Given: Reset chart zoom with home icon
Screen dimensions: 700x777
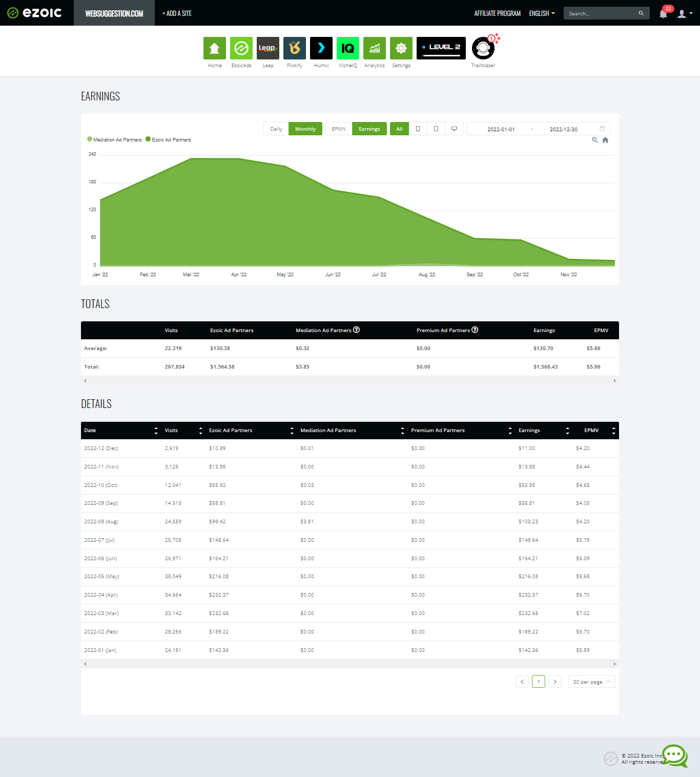Looking at the screenshot, I should (605, 140).
